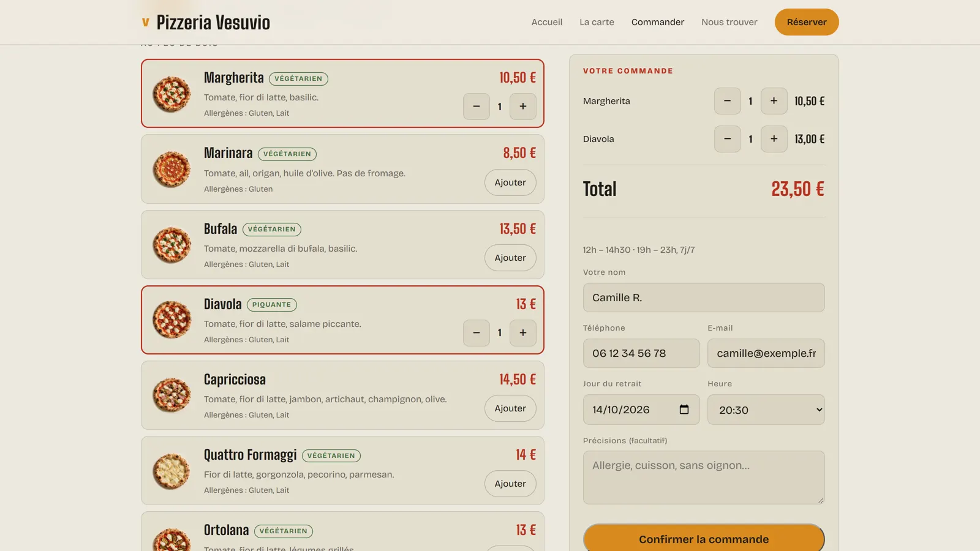Click the Réserver button
This screenshot has height=551, width=980.
tap(807, 22)
